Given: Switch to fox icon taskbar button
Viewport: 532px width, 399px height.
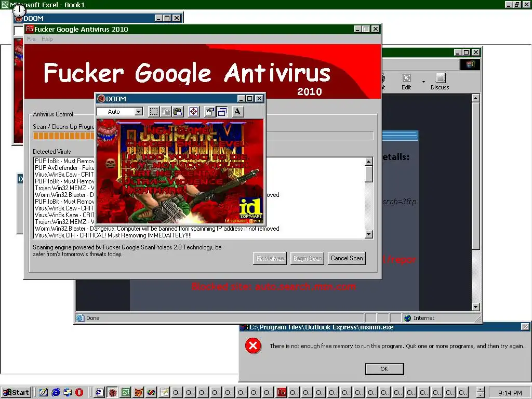Looking at the screenshot, I should (138, 392).
